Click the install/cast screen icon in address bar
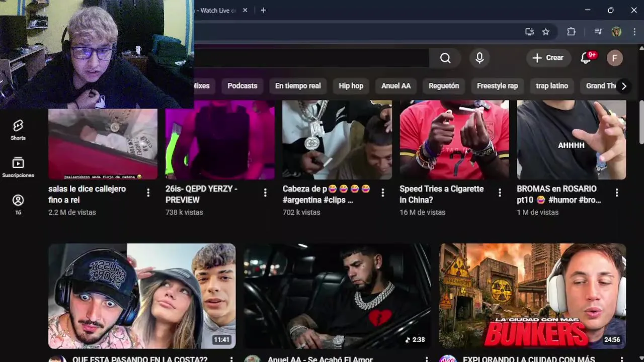The height and width of the screenshot is (362, 644). (x=529, y=32)
